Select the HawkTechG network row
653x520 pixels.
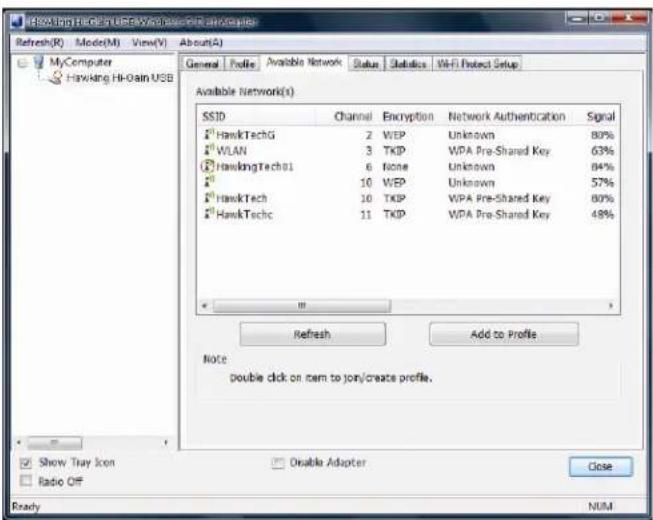(x=409, y=134)
